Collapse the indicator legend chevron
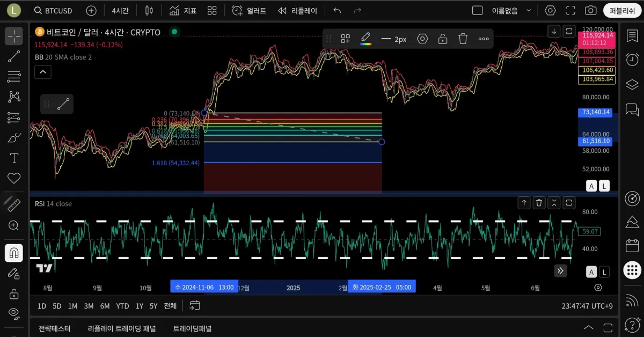Screen dimensions: 644x337 coord(43,71)
